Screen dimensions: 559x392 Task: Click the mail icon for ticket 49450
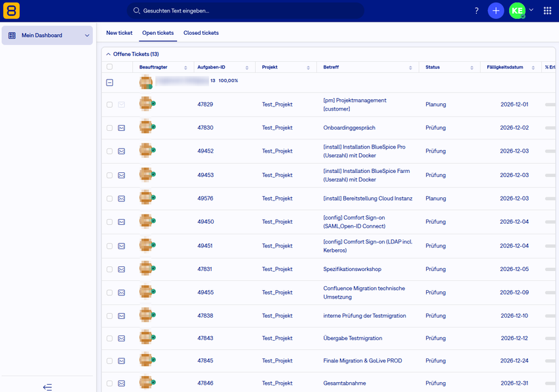[122, 222]
